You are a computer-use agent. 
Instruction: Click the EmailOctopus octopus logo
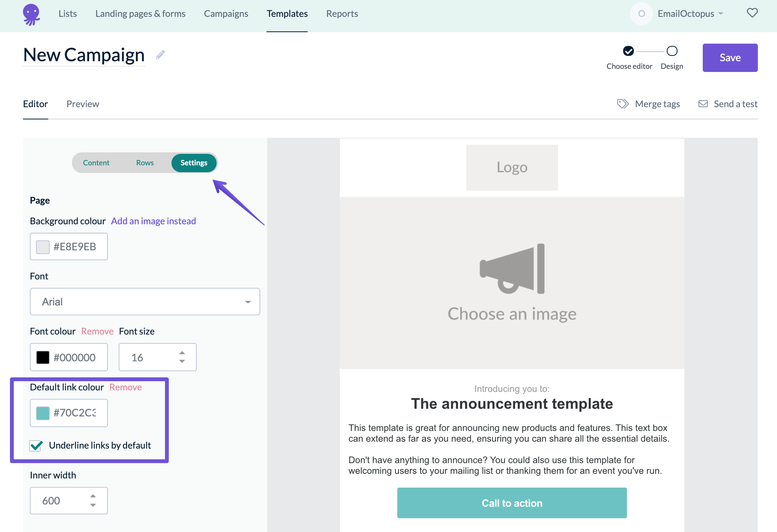(31, 14)
